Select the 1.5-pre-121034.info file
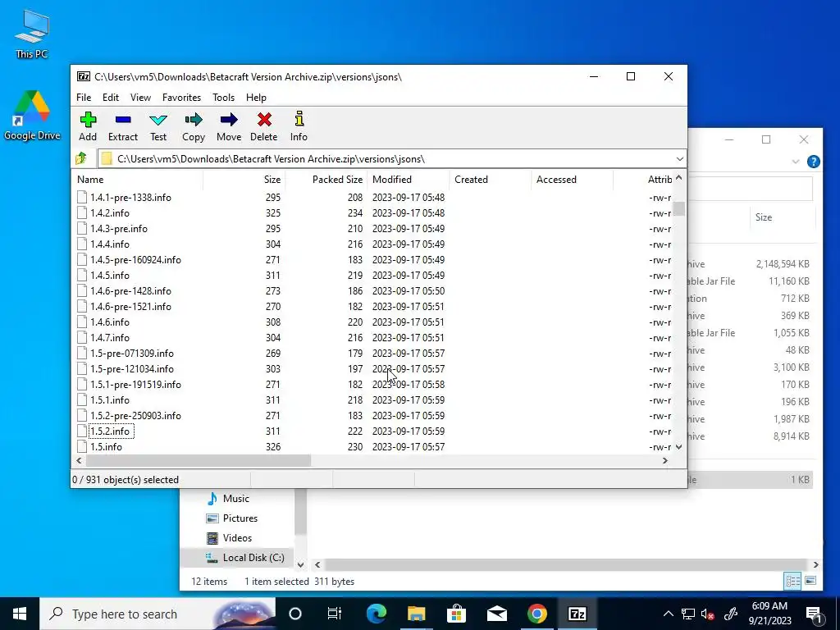Image resolution: width=840 pixels, height=630 pixels. [132, 368]
